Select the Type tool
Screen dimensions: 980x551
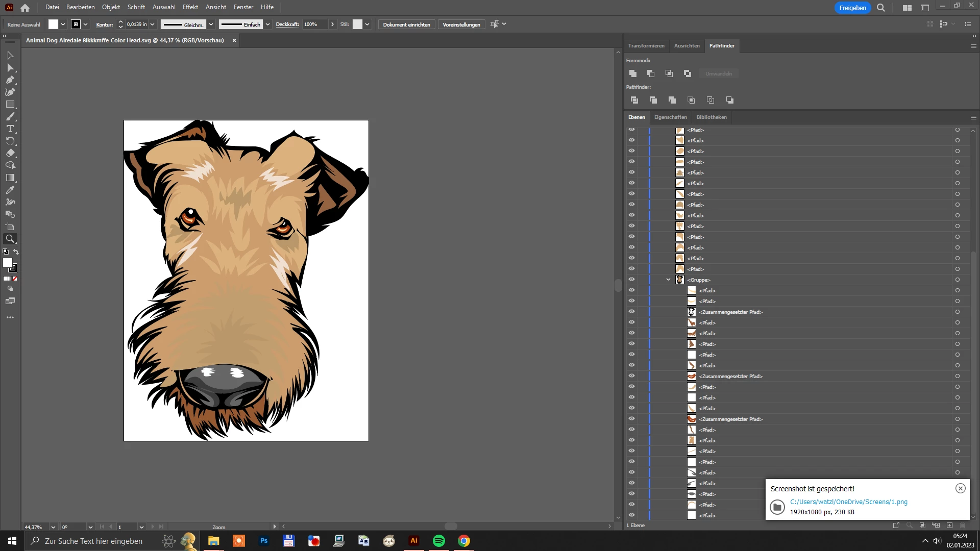[x=10, y=129]
